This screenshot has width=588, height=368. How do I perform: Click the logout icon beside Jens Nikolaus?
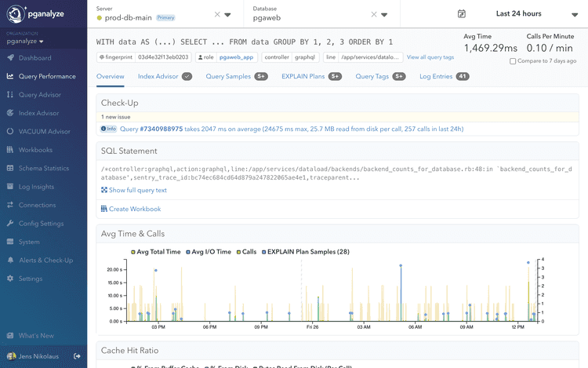pos(77,356)
